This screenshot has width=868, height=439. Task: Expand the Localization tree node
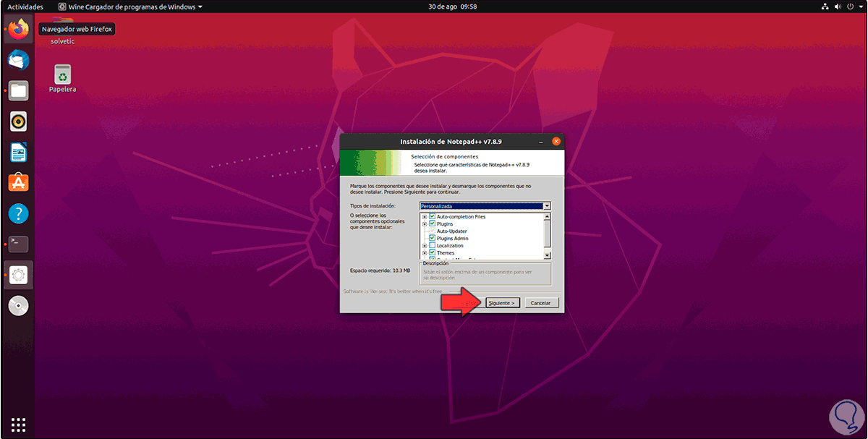[x=425, y=245]
